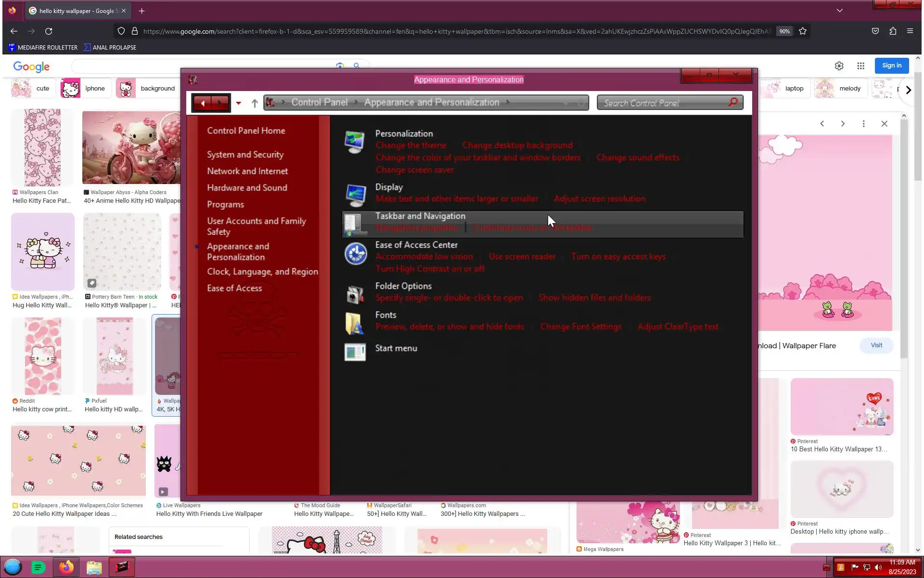
Task: Open the Personalization monitor icon
Action: click(355, 142)
